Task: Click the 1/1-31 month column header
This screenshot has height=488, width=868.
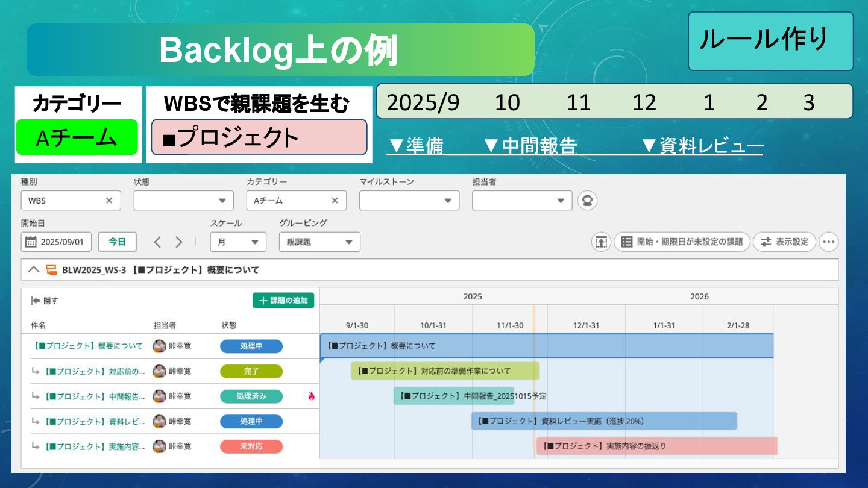Action: [x=664, y=325]
